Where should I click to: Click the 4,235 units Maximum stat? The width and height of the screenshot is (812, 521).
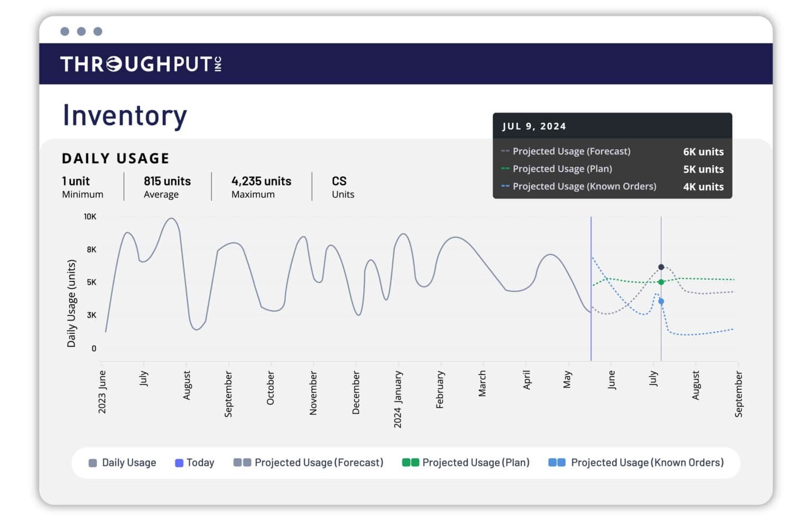click(x=261, y=187)
